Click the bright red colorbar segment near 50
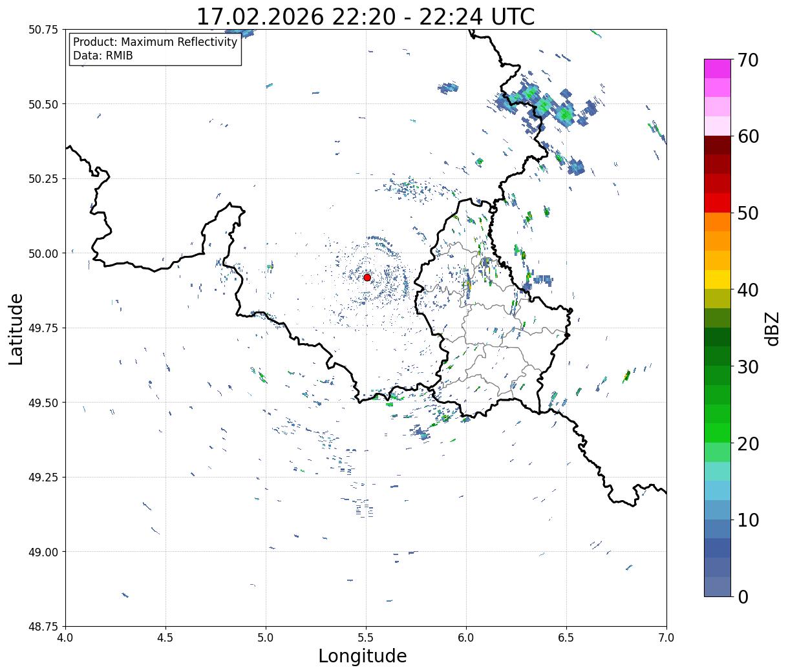 [718, 203]
